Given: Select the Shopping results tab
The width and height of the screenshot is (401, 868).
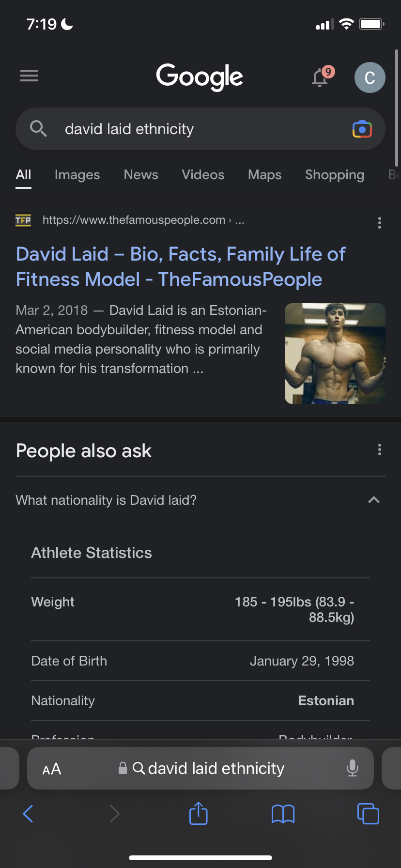Looking at the screenshot, I should click(x=335, y=175).
